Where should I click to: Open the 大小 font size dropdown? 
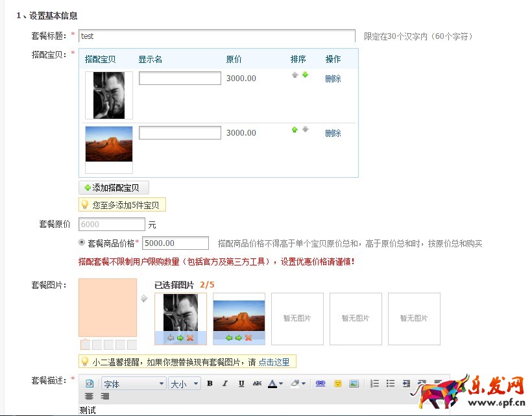184,384
